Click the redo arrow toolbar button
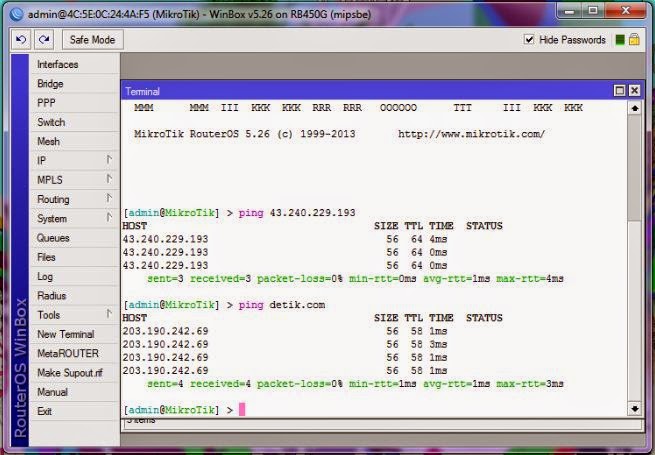This screenshot has height=455, width=655. pyautogui.click(x=44, y=40)
